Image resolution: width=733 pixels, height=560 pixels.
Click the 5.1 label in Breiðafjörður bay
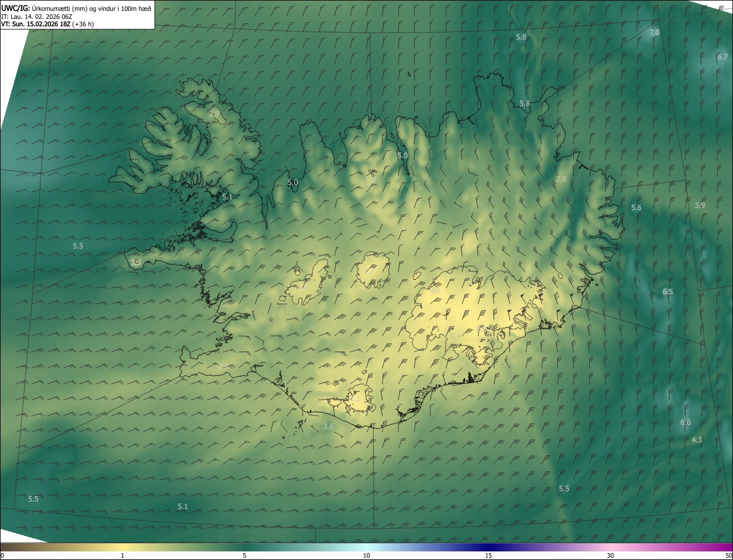227,196
